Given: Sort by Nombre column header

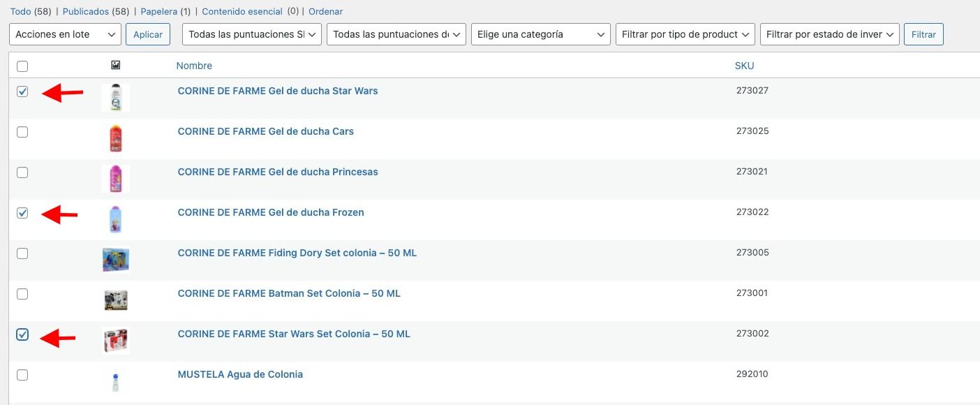Looking at the screenshot, I should coord(194,66).
